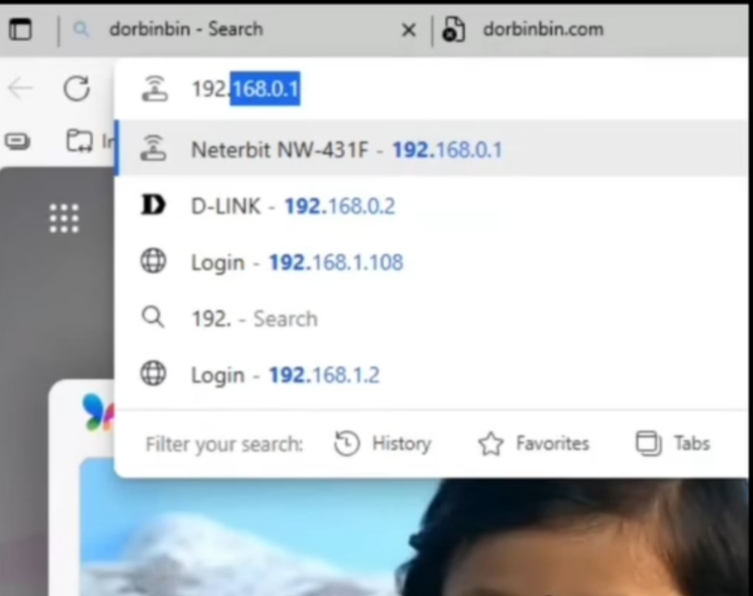Open the tab actions menu icon
753x596 pixels.
coord(20,29)
